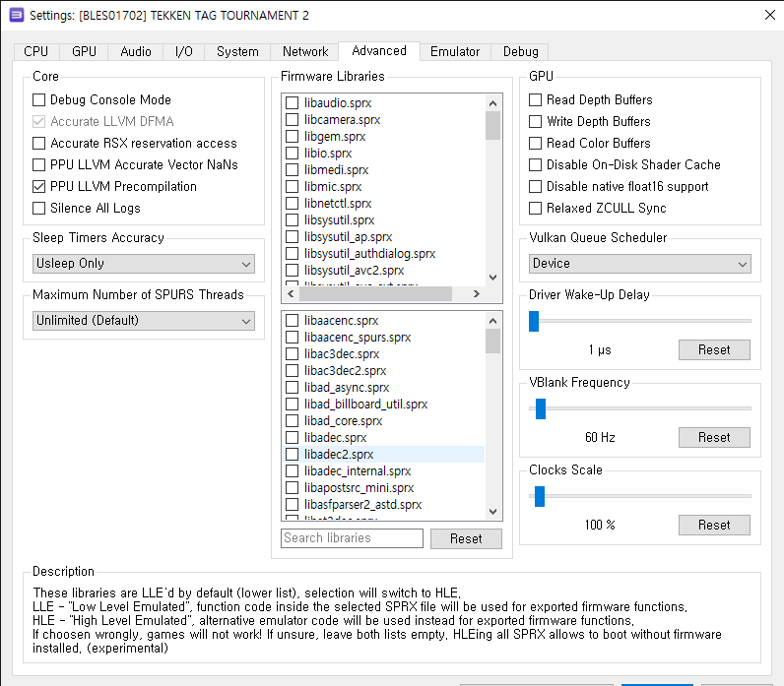
Task: Click the RPCS3 settings window icon
Action: coord(17,15)
